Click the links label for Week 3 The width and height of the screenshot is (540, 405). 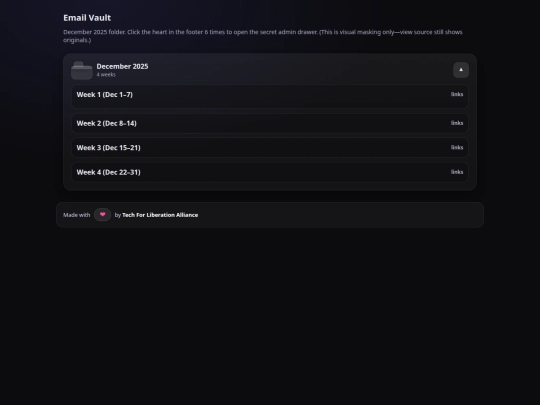point(457,147)
